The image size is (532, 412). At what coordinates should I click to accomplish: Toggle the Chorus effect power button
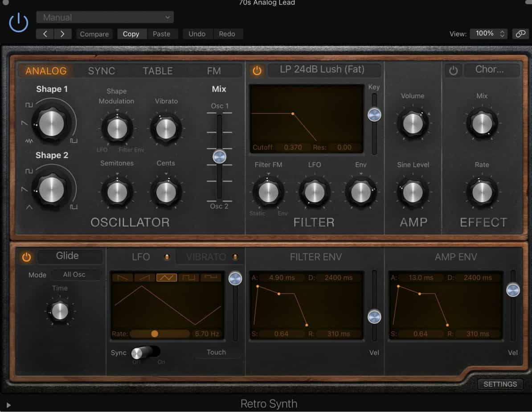[x=453, y=70]
